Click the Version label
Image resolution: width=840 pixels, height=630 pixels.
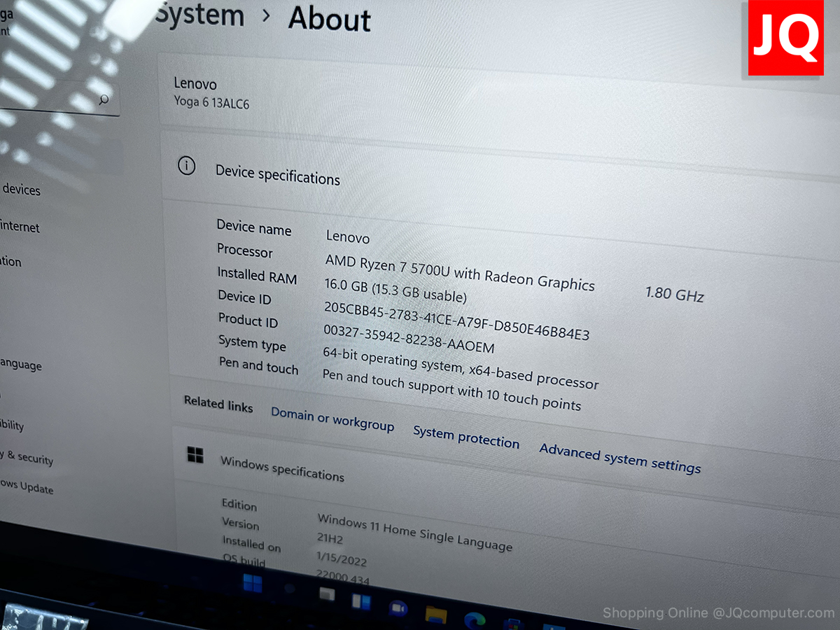(x=241, y=523)
